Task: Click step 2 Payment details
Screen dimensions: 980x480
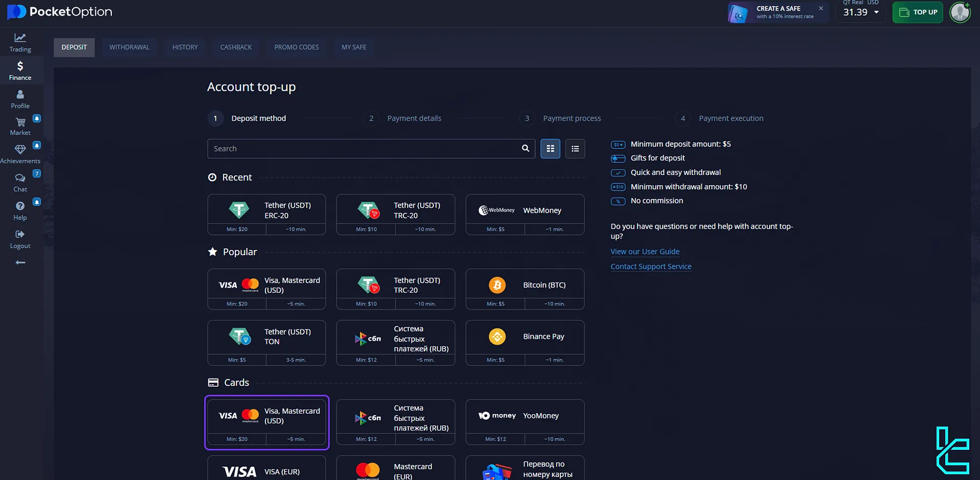Action: (x=403, y=118)
